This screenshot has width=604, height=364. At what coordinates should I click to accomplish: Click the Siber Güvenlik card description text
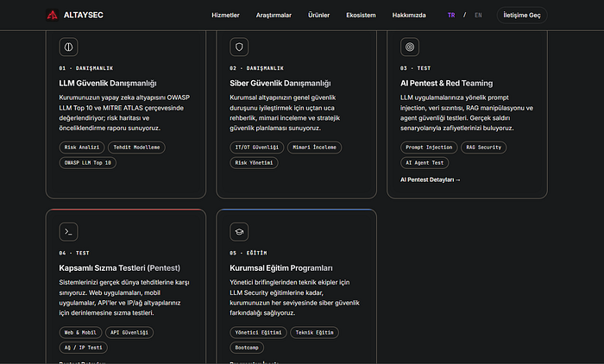tap(285, 113)
